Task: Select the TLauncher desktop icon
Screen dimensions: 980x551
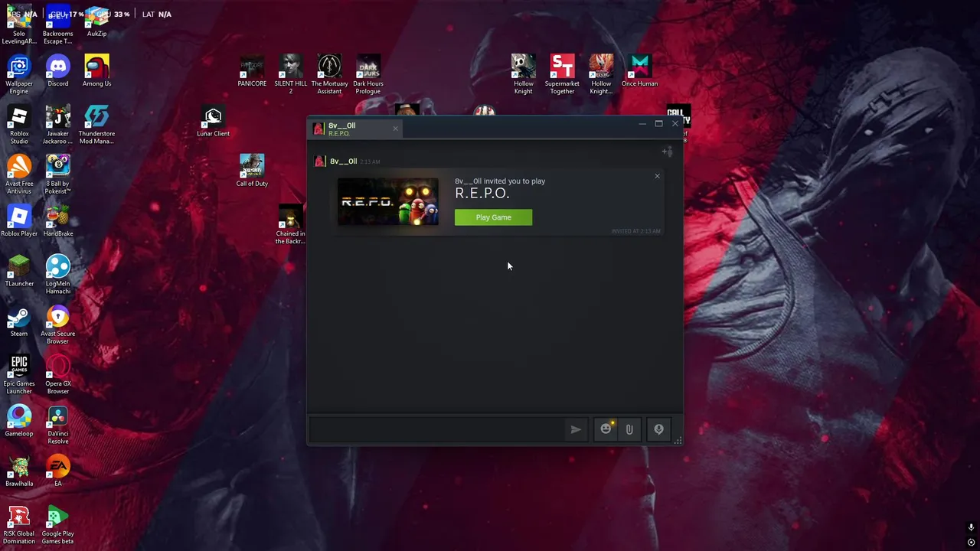Action: point(19,271)
